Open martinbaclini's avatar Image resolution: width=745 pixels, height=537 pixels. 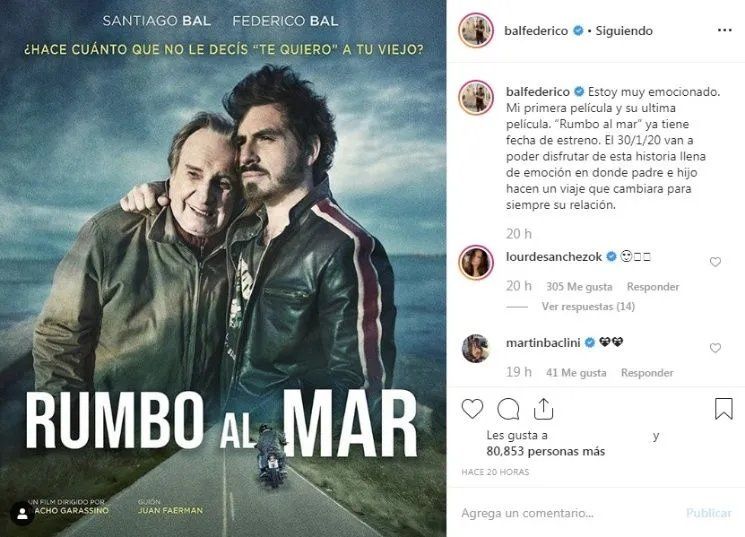(x=476, y=348)
